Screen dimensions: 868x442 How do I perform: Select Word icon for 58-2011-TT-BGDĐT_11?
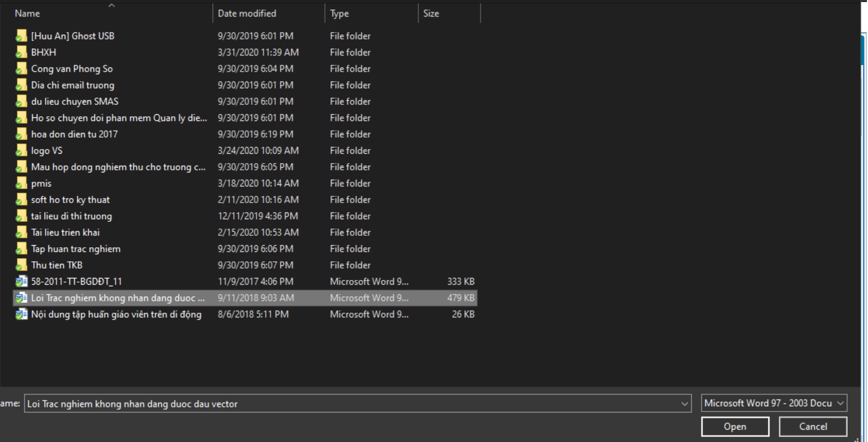click(x=21, y=282)
